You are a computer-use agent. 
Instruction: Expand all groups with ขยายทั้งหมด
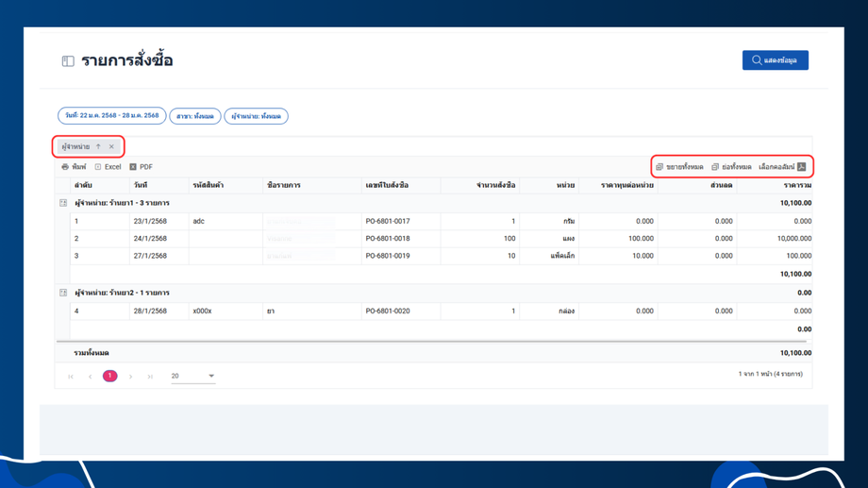[679, 167]
